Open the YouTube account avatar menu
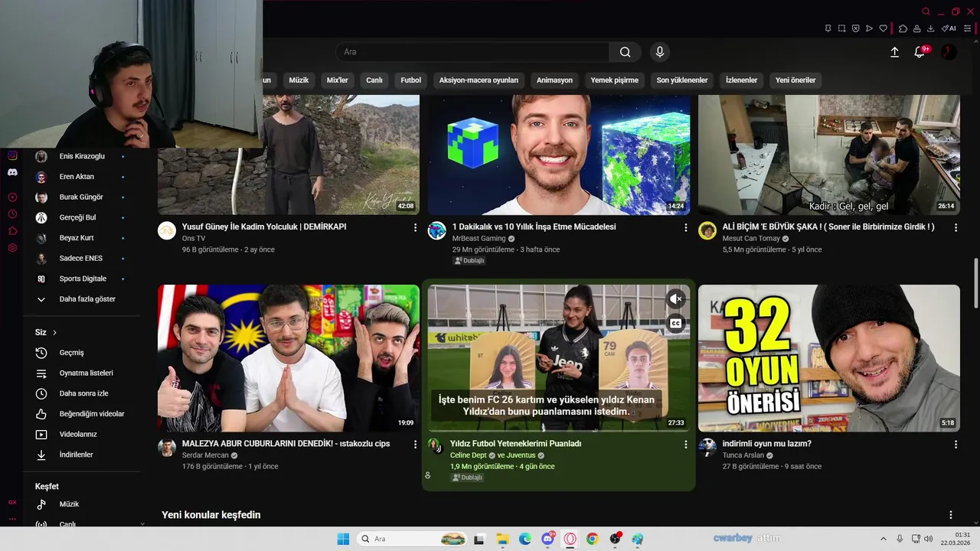 coord(949,52)
